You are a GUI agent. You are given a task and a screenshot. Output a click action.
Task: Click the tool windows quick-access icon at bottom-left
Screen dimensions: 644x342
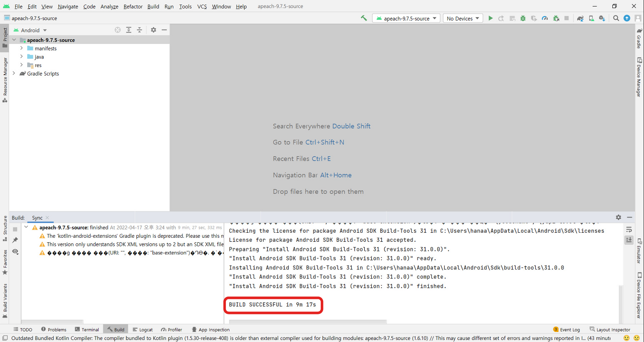click(5, 338)
